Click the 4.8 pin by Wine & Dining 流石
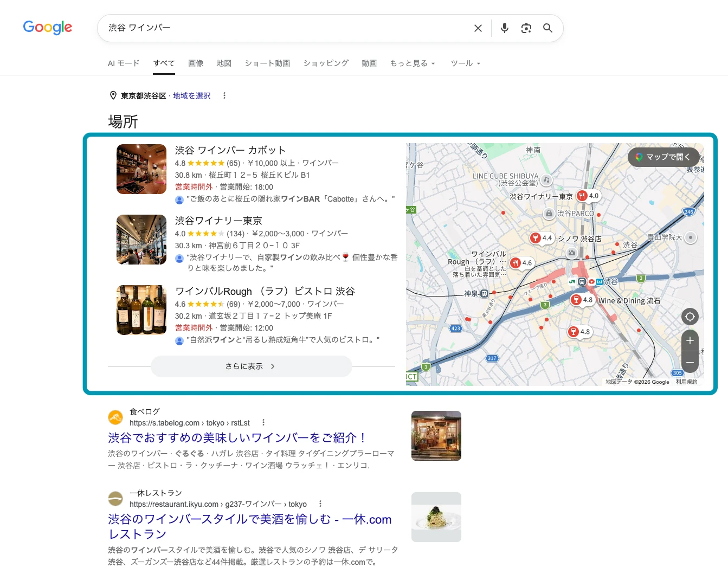The height and width of the screenshot is (580, 728). coord(582,300)
